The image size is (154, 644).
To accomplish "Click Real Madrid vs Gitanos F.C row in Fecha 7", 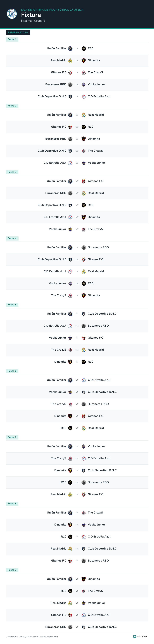I will (x=77, y=494).
